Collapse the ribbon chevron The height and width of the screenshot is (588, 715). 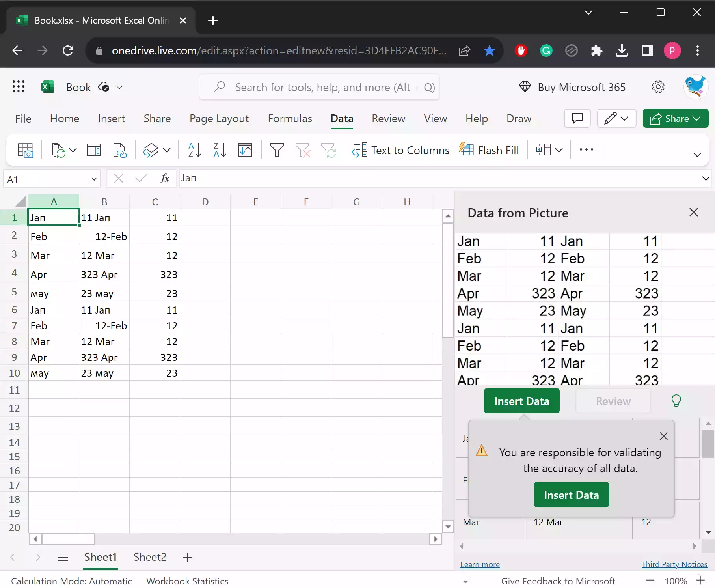697,154
